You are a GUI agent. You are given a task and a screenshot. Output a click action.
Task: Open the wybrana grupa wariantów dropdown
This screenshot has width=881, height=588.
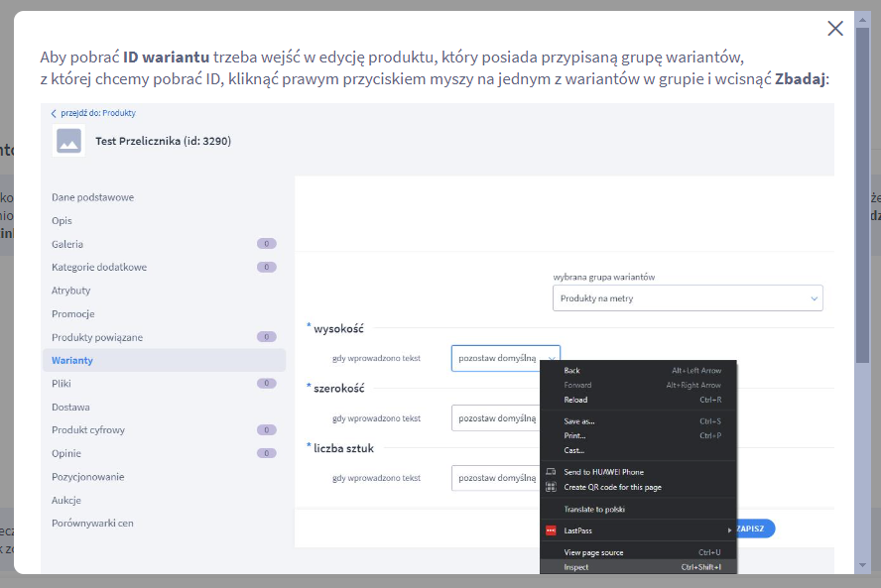click(x=688, y=296)
